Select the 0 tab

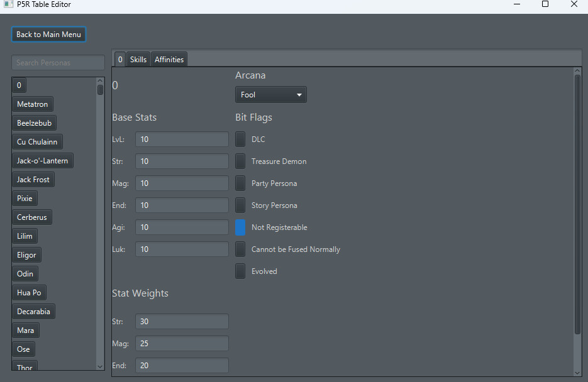point(119,58)
